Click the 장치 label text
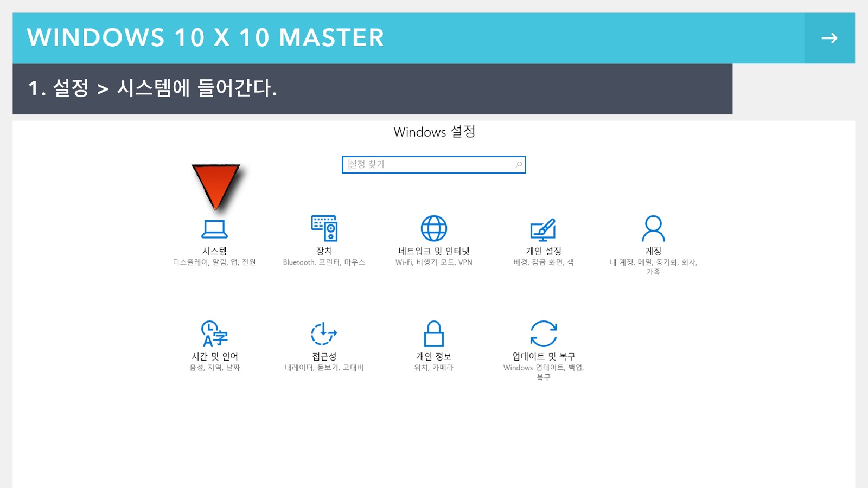 coord(324,251)
